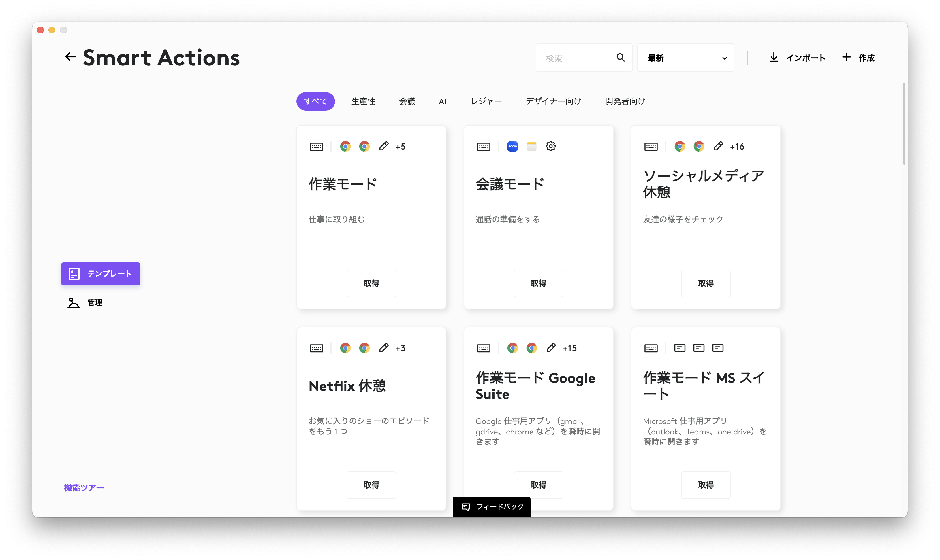The height and width of the screenshot is (560, 940).
Task: Click the plus icon for 作成
Action: [846, 57]
